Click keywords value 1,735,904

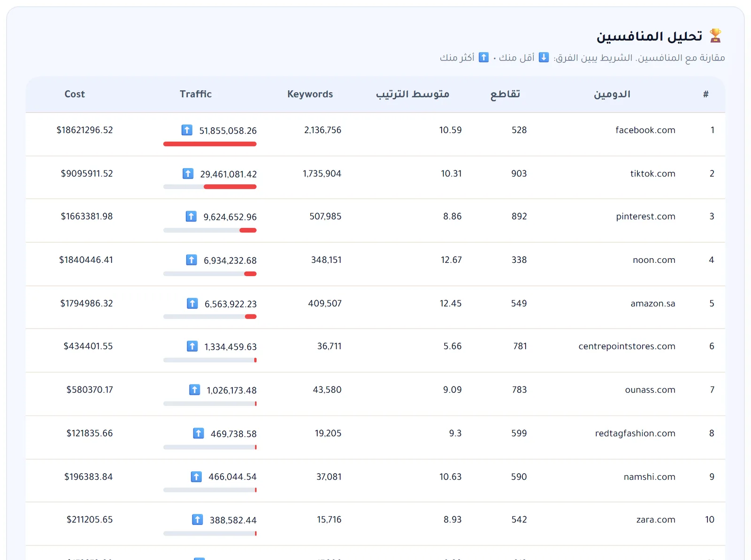tap(322, 174)
